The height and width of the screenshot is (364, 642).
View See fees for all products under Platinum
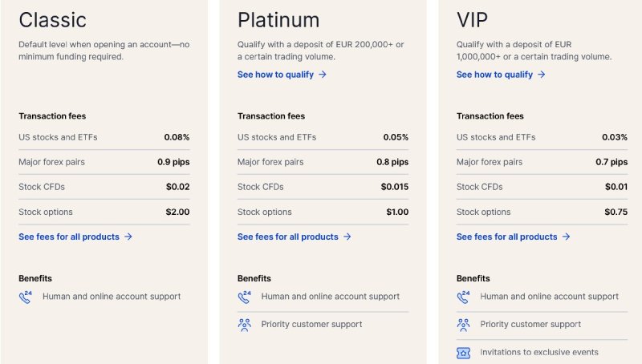(x=288, y=237)
